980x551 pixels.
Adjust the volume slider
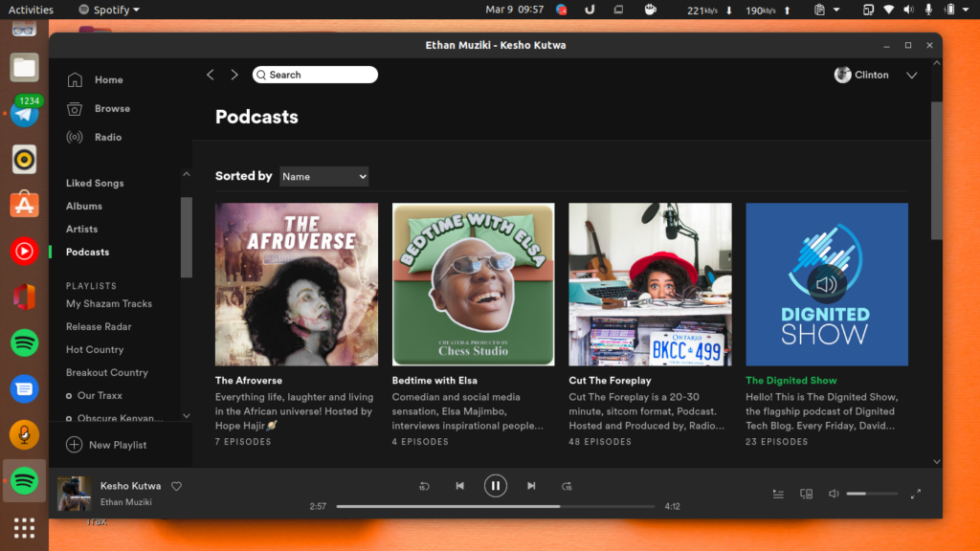(873, 495)
